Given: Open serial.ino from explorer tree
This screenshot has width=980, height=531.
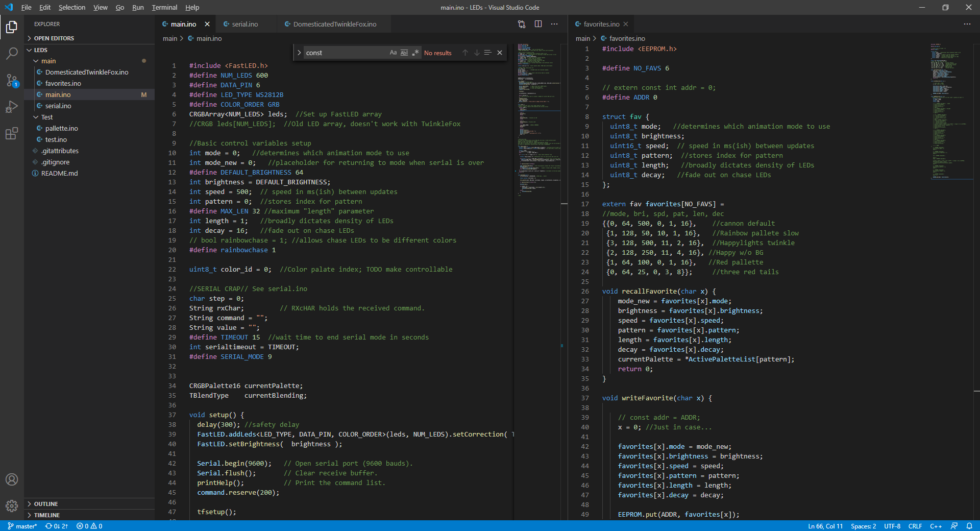Looking at the screenshot, I should click(x=89, y=106).
